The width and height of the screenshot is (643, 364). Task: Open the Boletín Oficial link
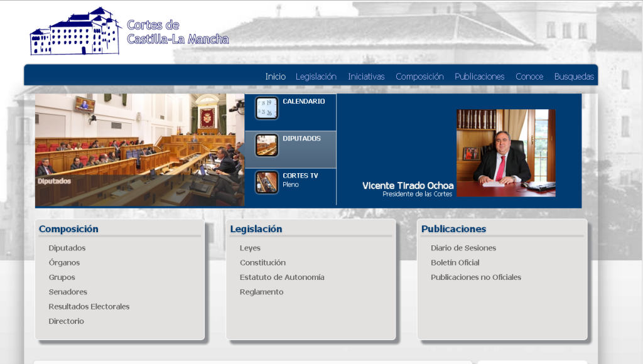(455, 263)
